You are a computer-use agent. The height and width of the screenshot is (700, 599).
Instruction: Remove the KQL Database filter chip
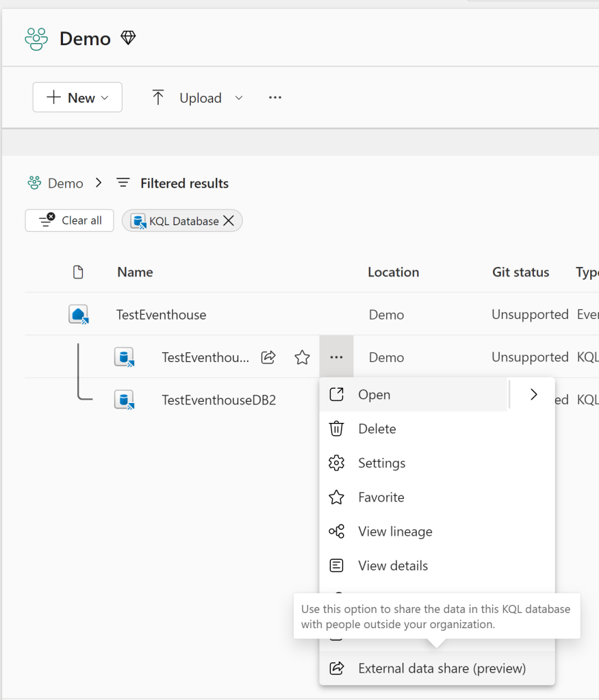(x=229, y=220)
